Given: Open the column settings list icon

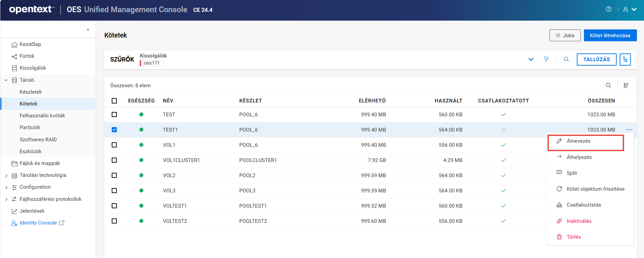Looking at the screenshot, I should [626, 85].
